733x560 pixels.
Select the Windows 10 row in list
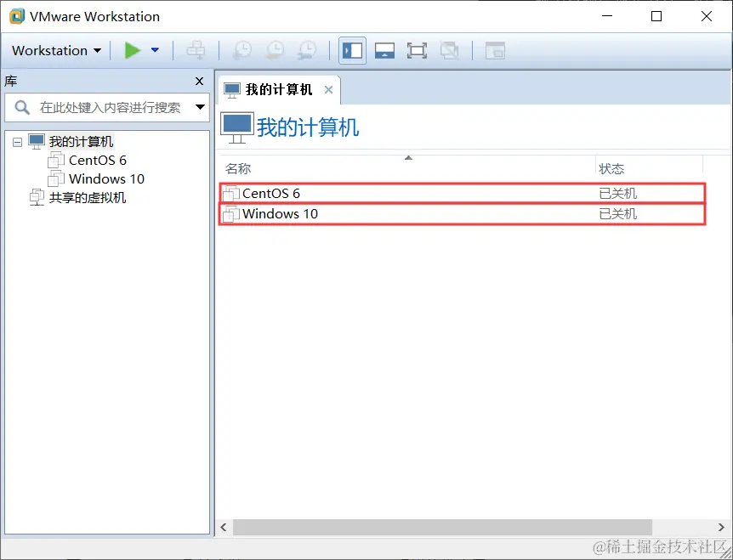[462, 214]
